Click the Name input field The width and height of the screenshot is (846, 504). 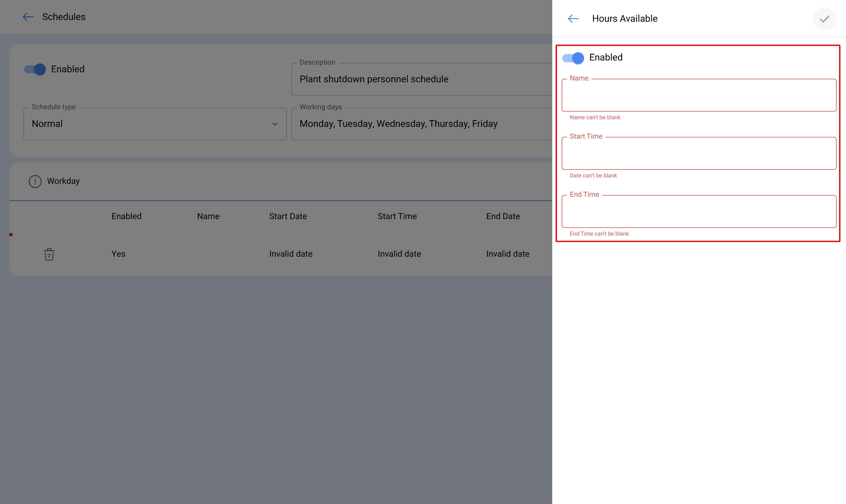(x=699, y=95)
